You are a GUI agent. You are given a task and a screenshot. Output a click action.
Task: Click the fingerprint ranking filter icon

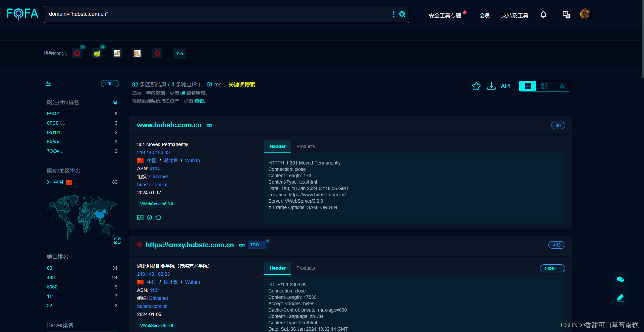point(115,103)
